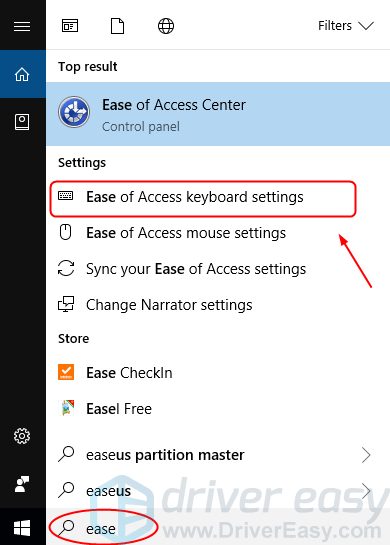Select Sync your Ease of Access settings

pos(218,269)
